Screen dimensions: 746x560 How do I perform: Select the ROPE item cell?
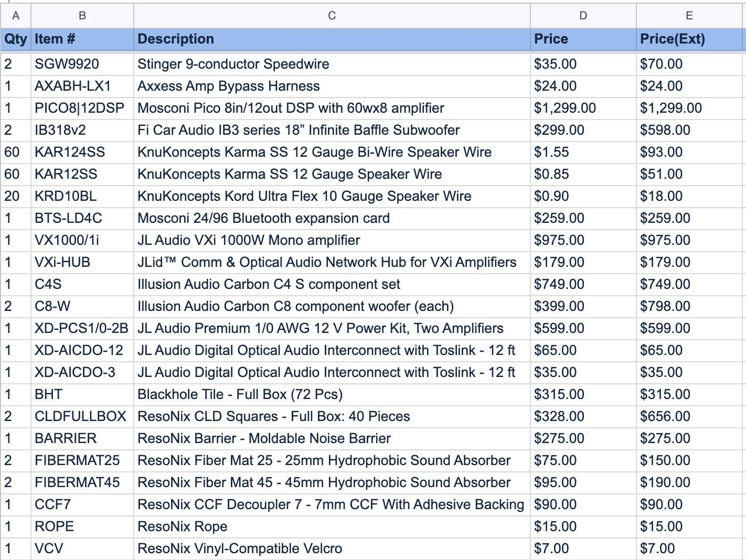(82, 526)
